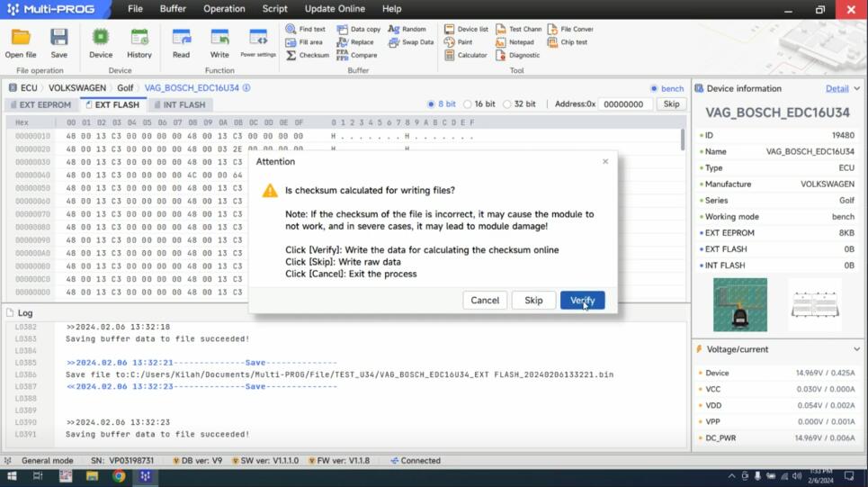Open the Windows Start menu
This screenshot has height=487, width=868.
[x=12, y=476]
